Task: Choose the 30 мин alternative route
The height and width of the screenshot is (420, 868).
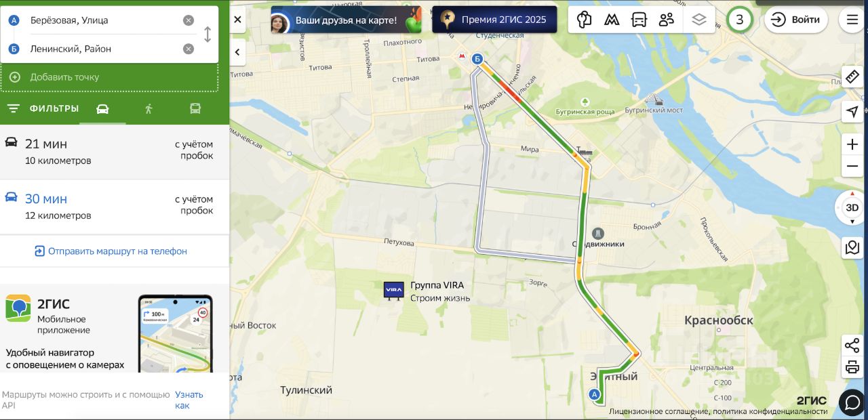Action: pos(115,207)
